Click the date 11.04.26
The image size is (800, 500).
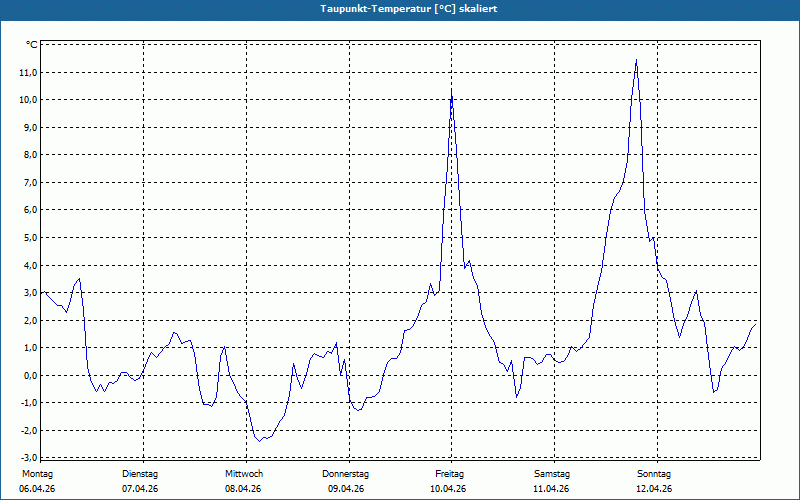coord(551,489)
